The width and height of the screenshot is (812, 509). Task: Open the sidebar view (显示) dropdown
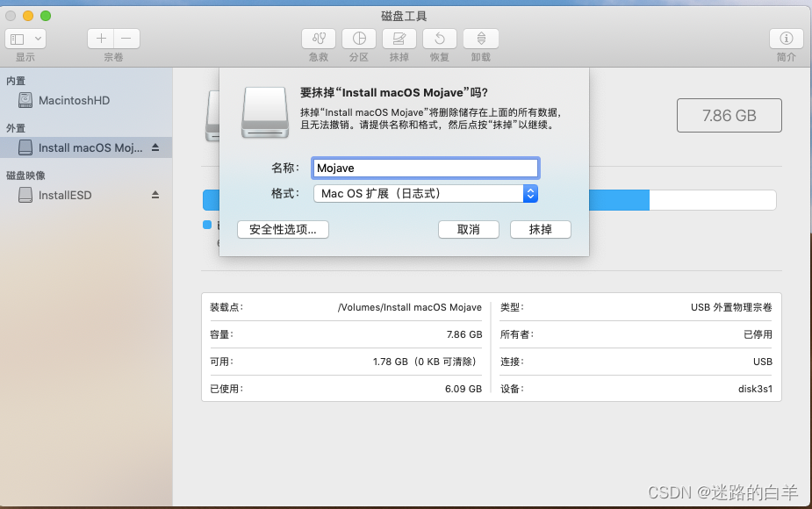click(x=25, y=39)
